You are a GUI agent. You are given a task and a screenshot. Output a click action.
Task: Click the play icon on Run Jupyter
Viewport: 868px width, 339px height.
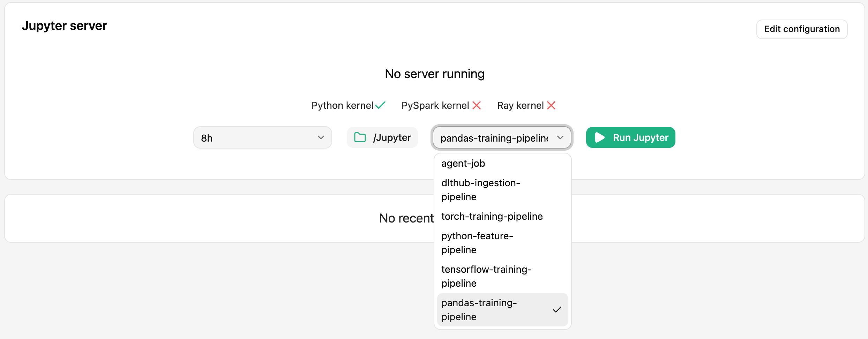pyautogui.click(x=599, y=137)
